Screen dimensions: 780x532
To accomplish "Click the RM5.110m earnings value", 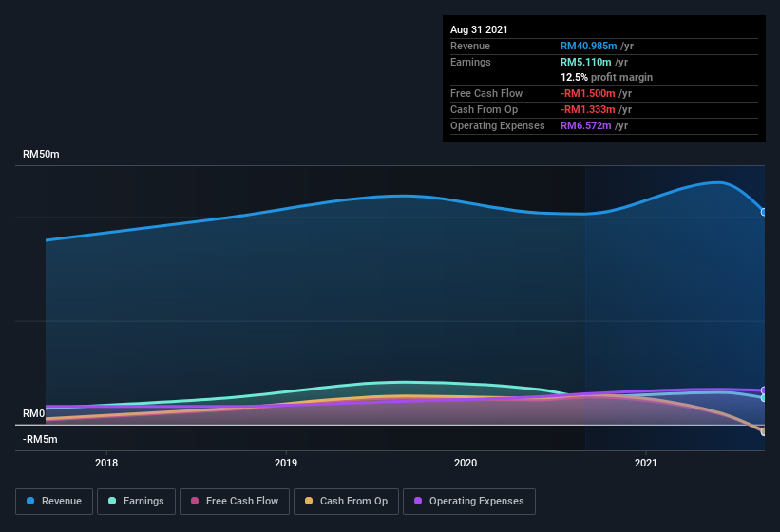I will [586, 62].
